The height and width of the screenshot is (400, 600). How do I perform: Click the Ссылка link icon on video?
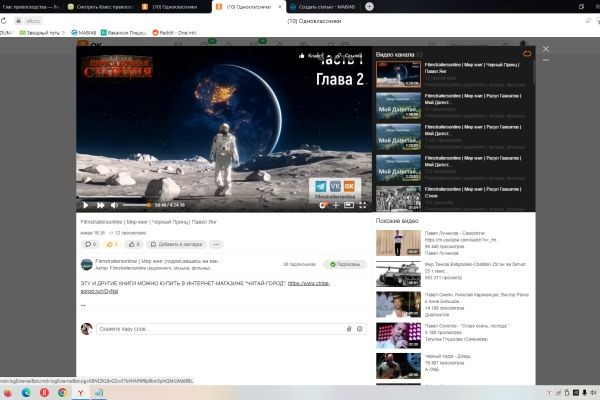pos(348,56)
